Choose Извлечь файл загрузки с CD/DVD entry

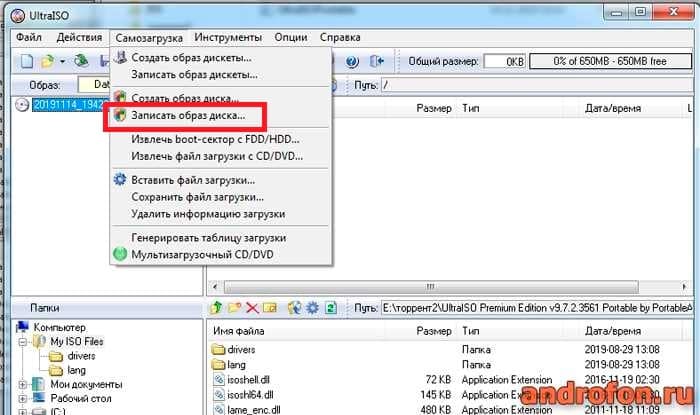(221, 156)
